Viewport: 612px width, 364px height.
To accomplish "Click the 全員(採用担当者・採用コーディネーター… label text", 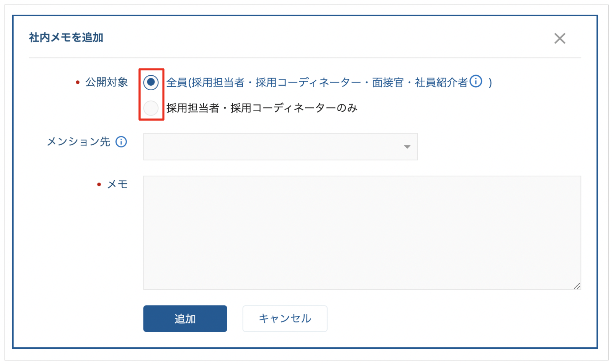I will tap(329, 82).
